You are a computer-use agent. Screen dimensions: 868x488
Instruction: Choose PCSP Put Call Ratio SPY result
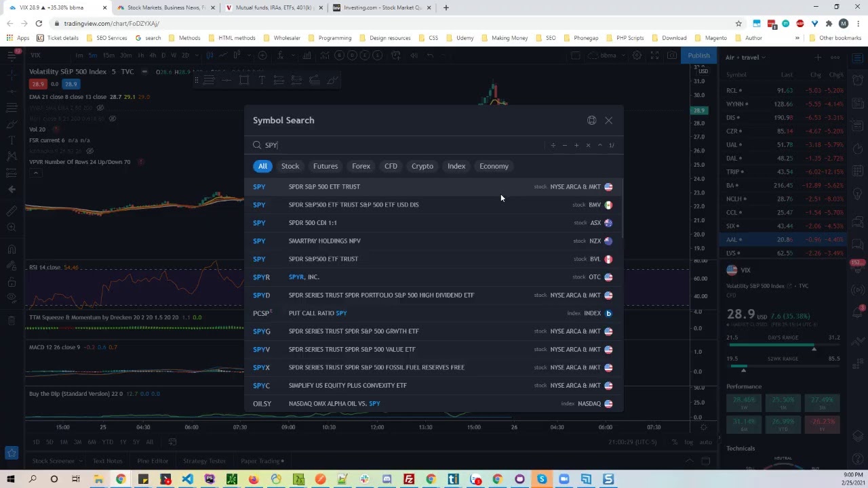point(433,313)
